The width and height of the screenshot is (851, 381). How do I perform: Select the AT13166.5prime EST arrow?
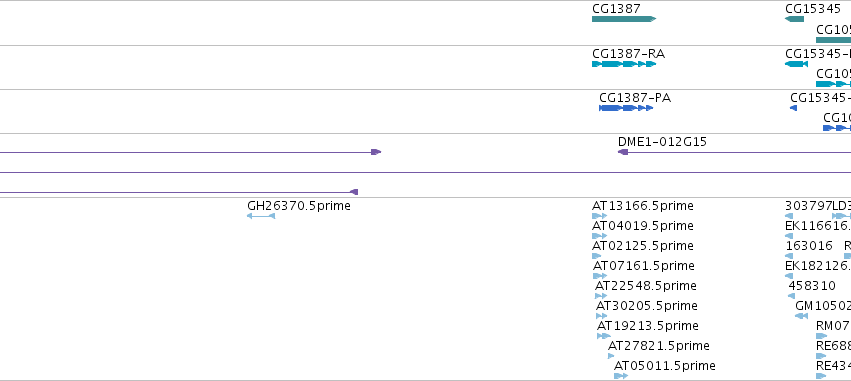599,216
